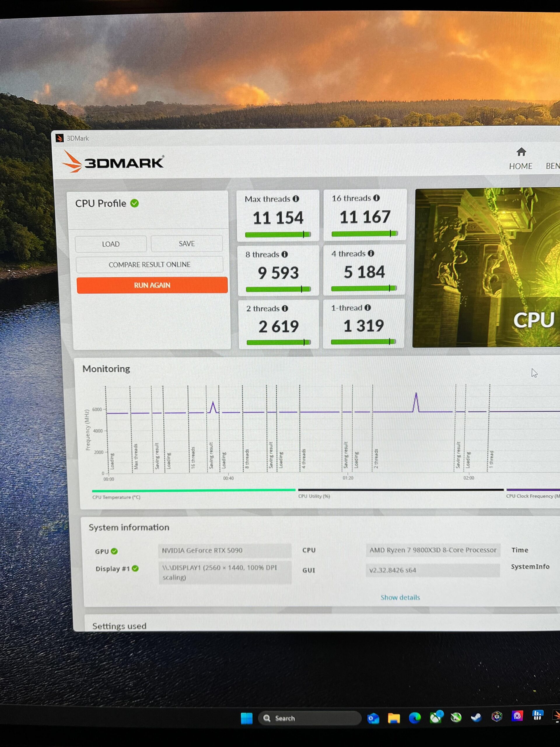Select the 11 167 score value
The width and height of the screenshot is (560, 747).
coord(365,217)
